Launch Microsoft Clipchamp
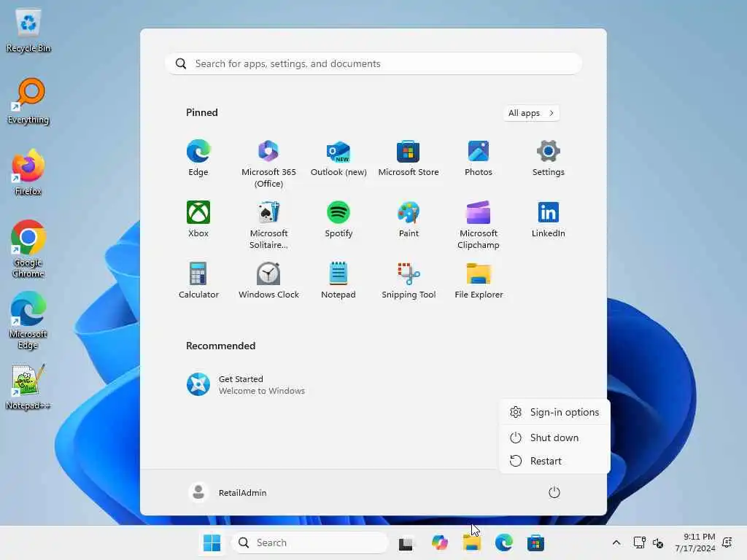The width and height of the screenshot is (747, 560). (479, 225)
